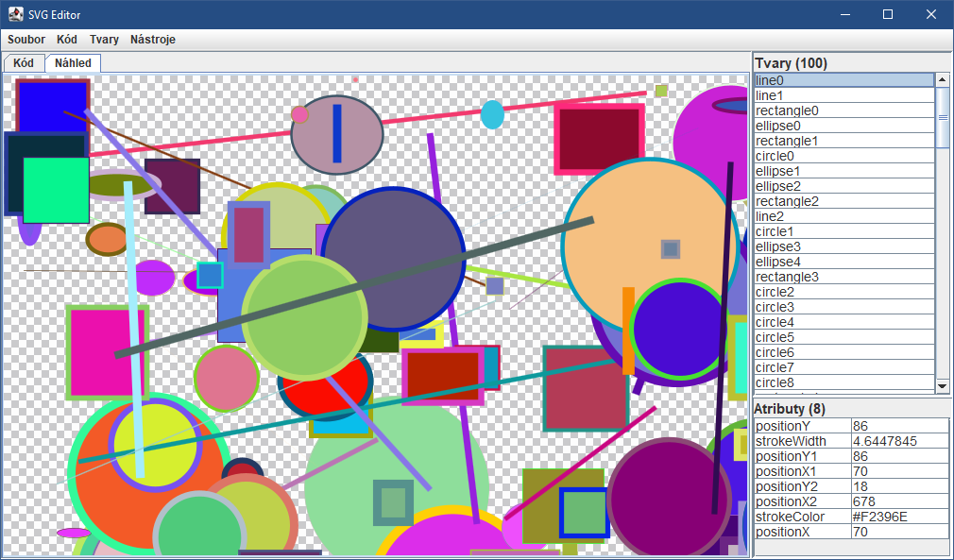Edit the strokeWidth value 4.6447845
954x560 pixels.
click(900, 441)
